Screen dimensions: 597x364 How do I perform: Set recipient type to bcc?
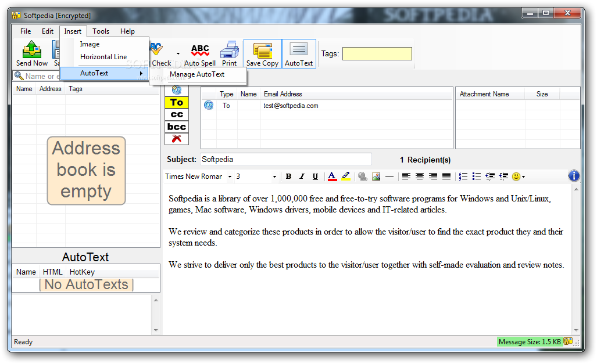[x=177, y=127]
